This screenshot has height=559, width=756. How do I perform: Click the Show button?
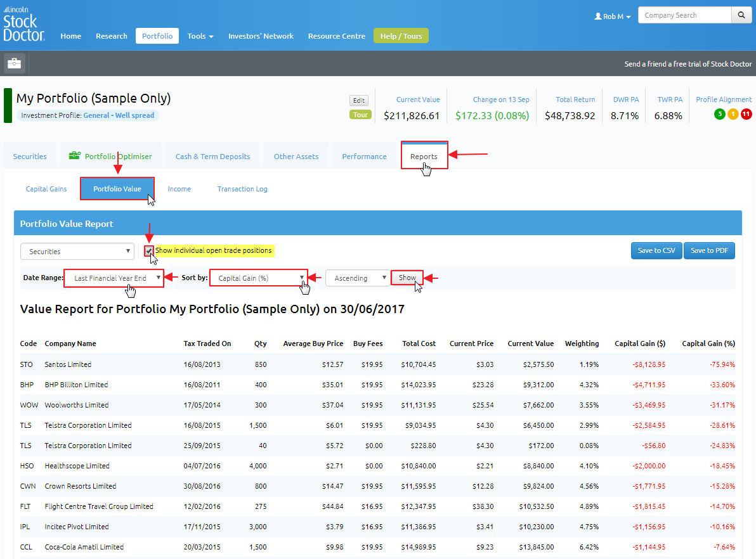(407, 278)
